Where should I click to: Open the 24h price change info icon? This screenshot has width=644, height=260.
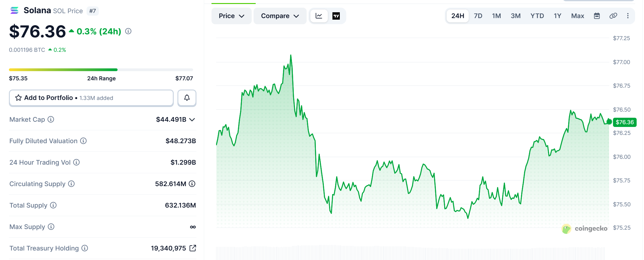128,31
